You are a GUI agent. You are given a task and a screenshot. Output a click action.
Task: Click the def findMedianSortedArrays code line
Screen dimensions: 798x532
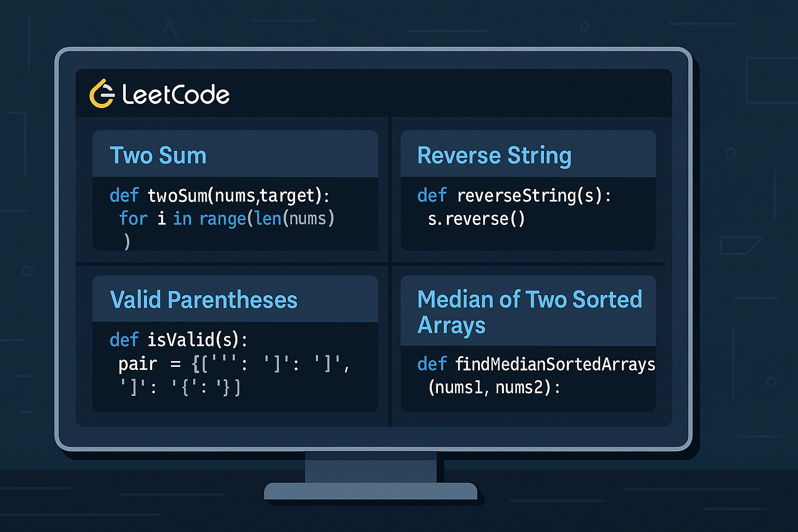click(536, 364)
